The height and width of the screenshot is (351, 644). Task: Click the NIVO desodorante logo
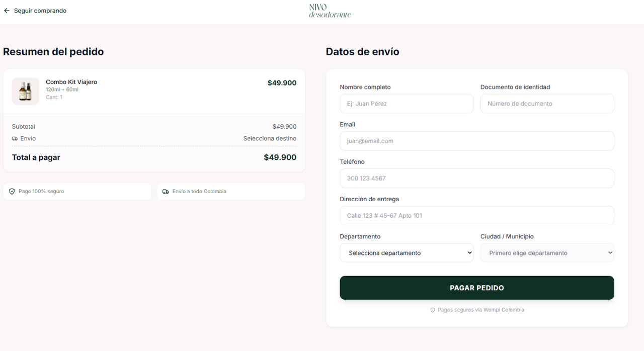[330, 11]
